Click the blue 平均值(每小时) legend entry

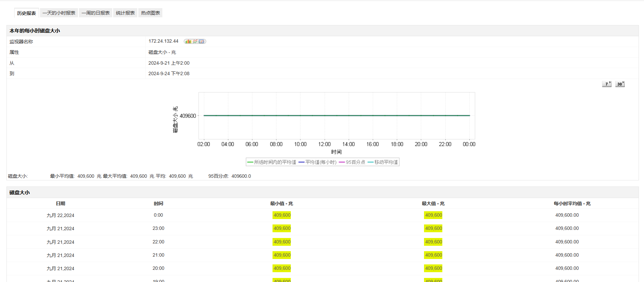(x=318, y=162)
